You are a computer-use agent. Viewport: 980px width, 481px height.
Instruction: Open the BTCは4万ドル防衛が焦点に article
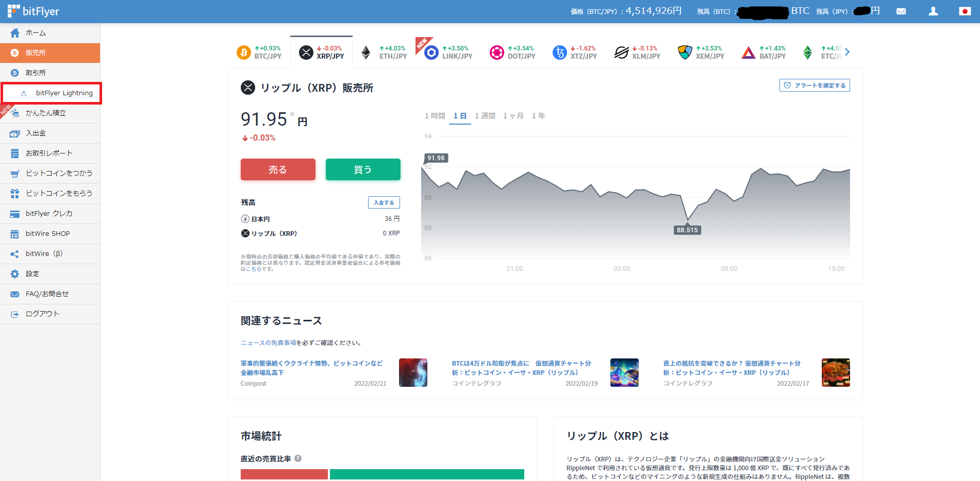pyautogui.click(x=521, y=368)
